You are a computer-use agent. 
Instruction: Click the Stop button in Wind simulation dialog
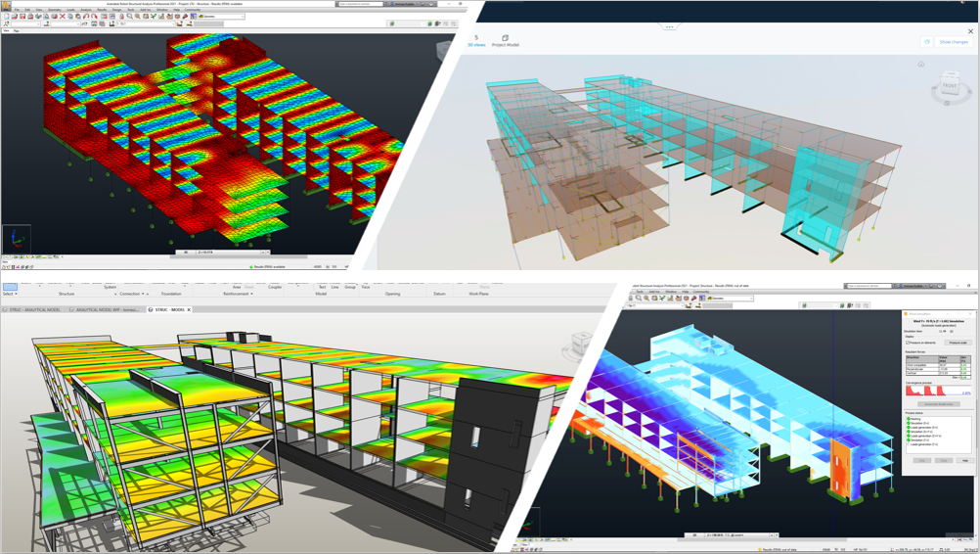click(922, 460)
